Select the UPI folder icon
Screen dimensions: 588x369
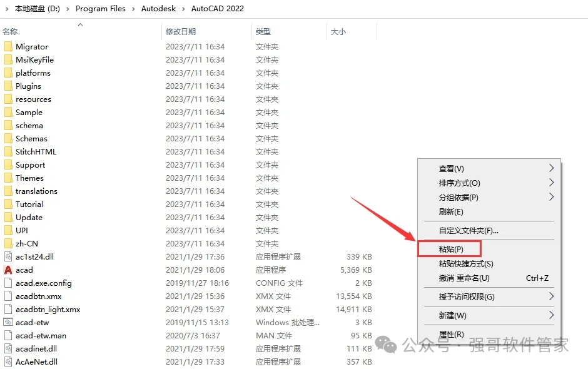(x=8, y=230)
